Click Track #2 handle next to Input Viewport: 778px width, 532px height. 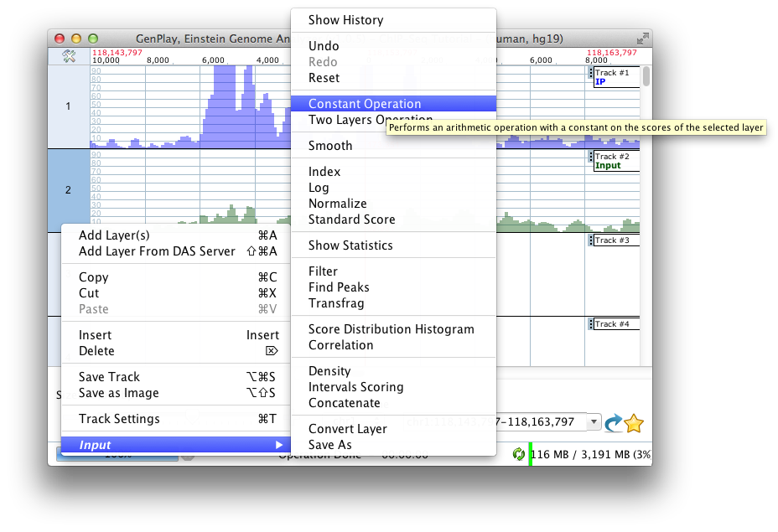pyautogui.click(x=590, y=157)
